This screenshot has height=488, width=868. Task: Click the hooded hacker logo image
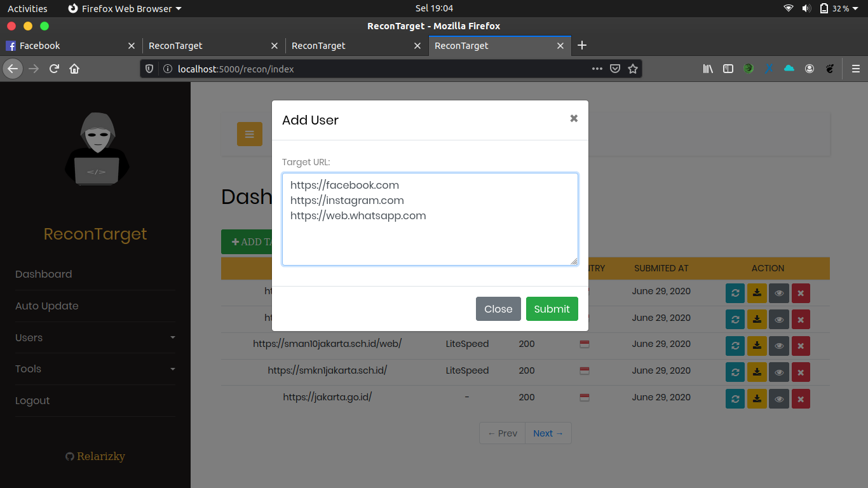[97, 149]
